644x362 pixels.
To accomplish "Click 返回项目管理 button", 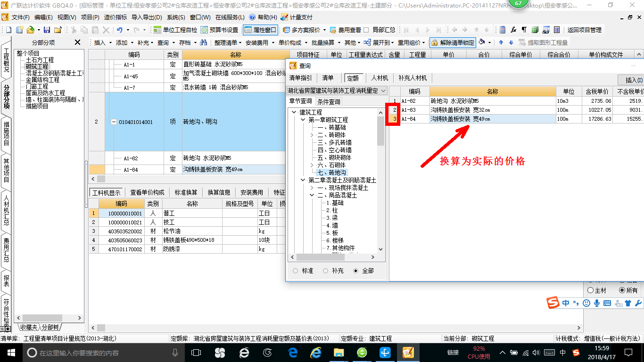I will (x=585, y=30).
